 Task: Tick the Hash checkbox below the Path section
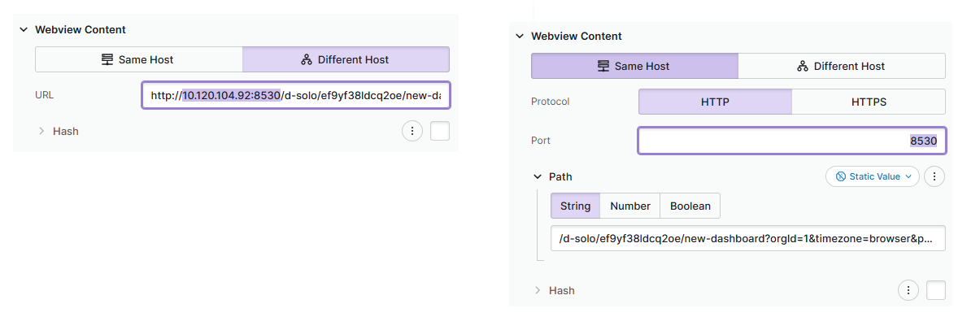point(936,290)
